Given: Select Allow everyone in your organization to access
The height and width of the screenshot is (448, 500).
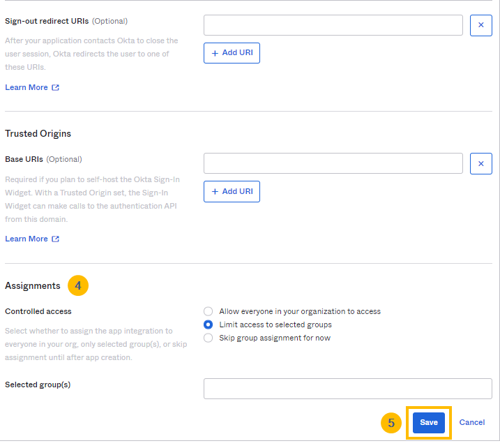Looking at the screenshot, I should pyautogui.click(x=208, y=312).
